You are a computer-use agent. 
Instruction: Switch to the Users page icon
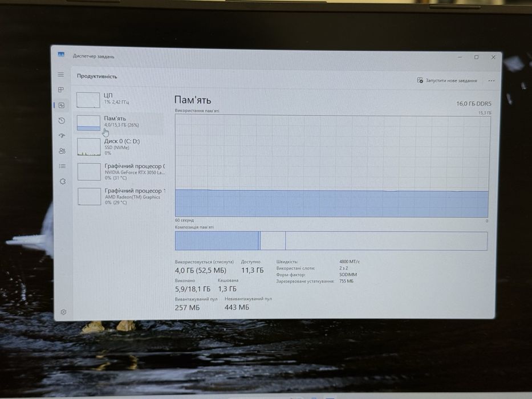coord(62,151)
